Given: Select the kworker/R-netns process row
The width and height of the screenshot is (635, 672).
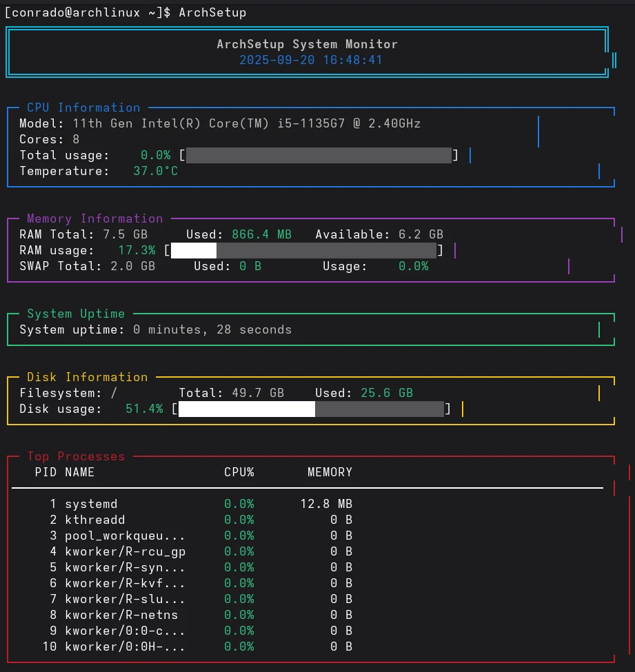Looking at the screenshot, I should point(121,615).
